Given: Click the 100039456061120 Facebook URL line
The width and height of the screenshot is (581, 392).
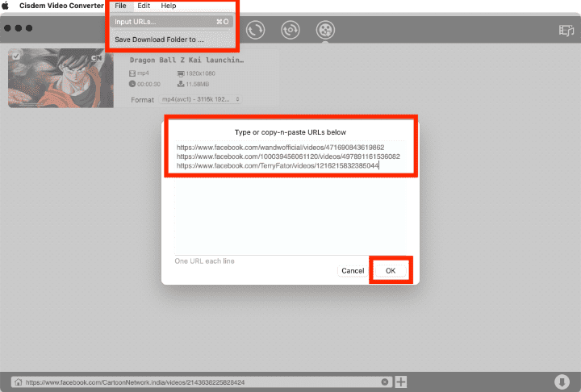Looking at the screenshot, I should click(x=288, y=156).
